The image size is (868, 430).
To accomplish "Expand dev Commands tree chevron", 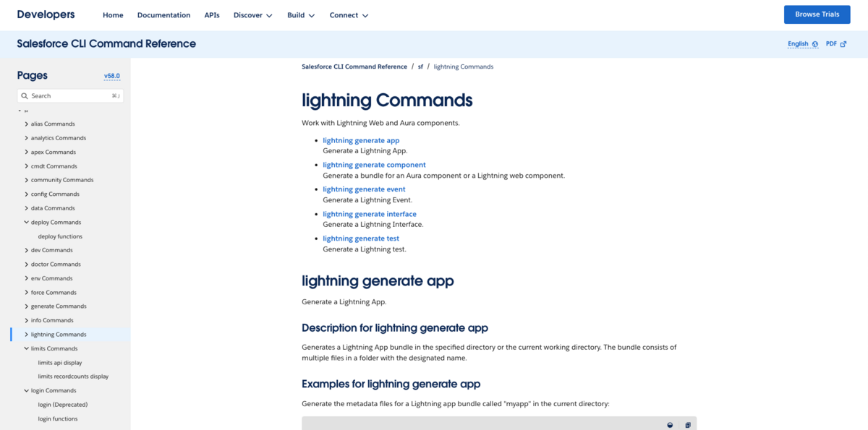I will click(x=27, y=250).
